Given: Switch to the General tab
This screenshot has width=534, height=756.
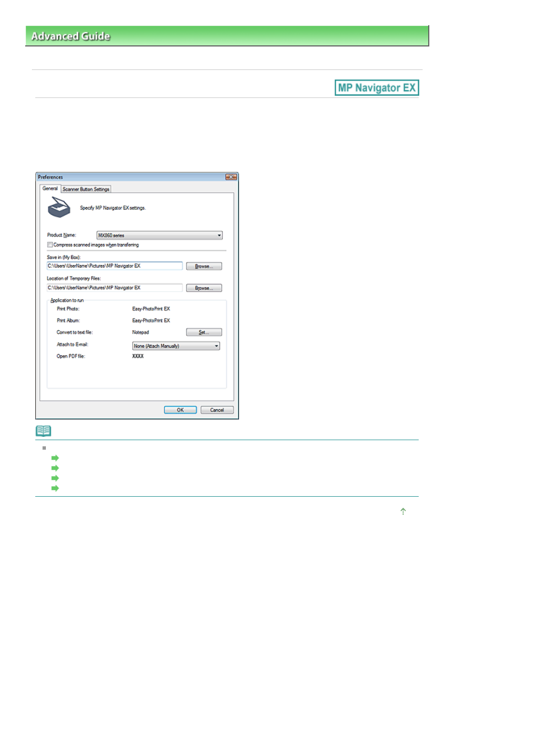Looking at the screenshot, I should (50, 189).
